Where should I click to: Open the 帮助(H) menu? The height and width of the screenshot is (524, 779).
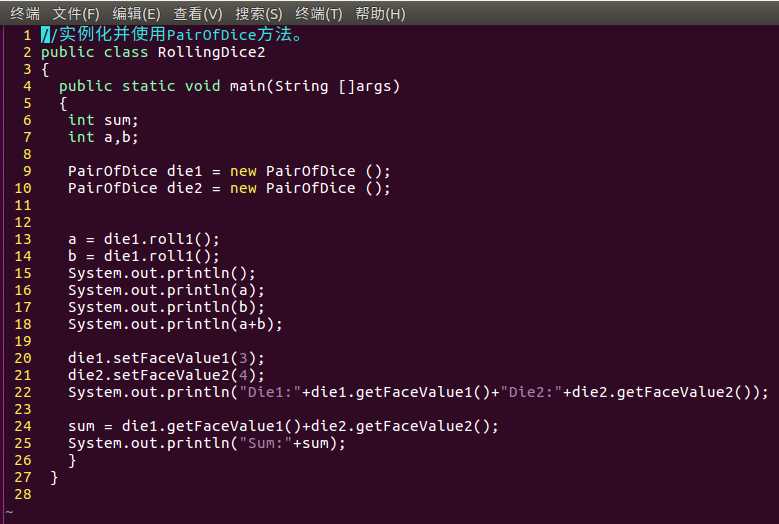coord(380,13)
